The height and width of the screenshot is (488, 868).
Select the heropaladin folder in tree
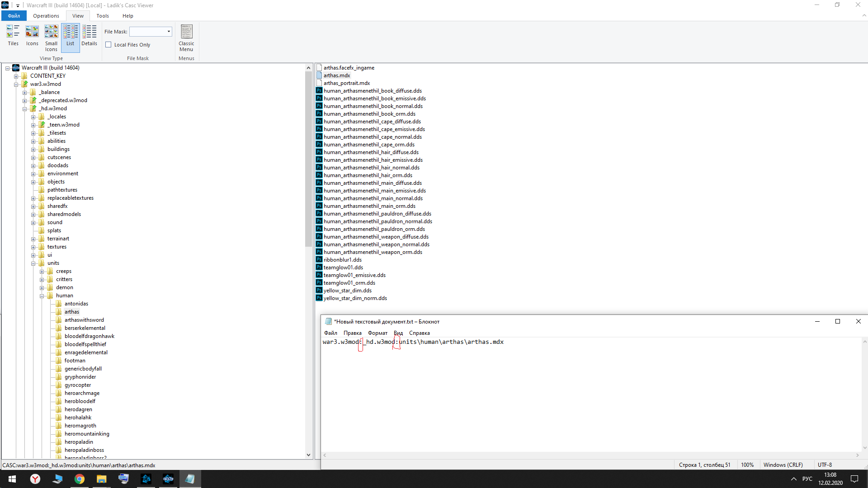(x=79, y=442)
